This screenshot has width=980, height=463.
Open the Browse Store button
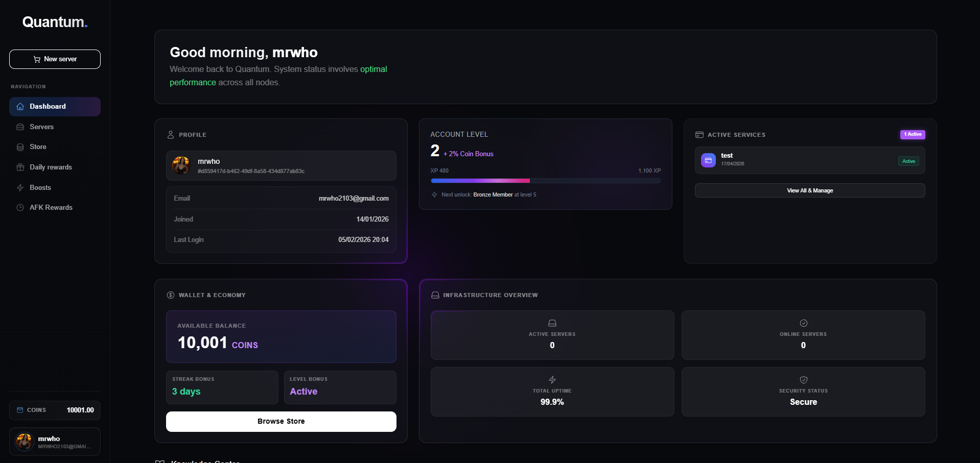point(281,421)
